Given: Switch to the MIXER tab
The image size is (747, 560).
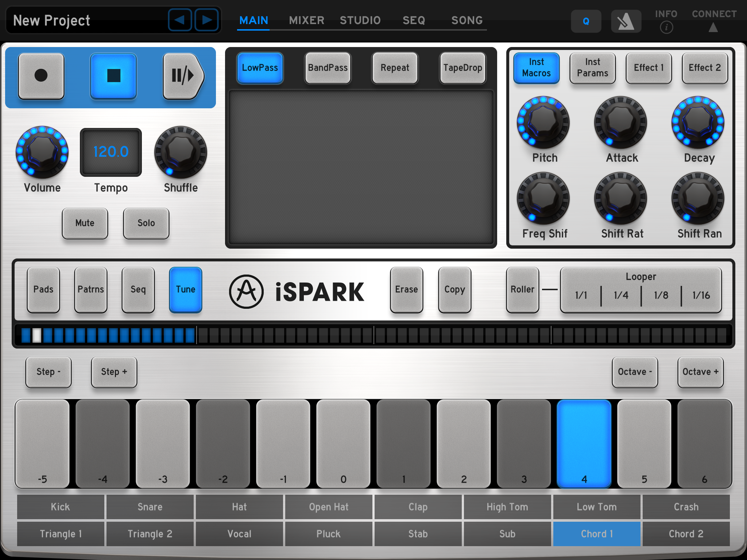Looking at the screenshot, I should click(x=306, y=20).
